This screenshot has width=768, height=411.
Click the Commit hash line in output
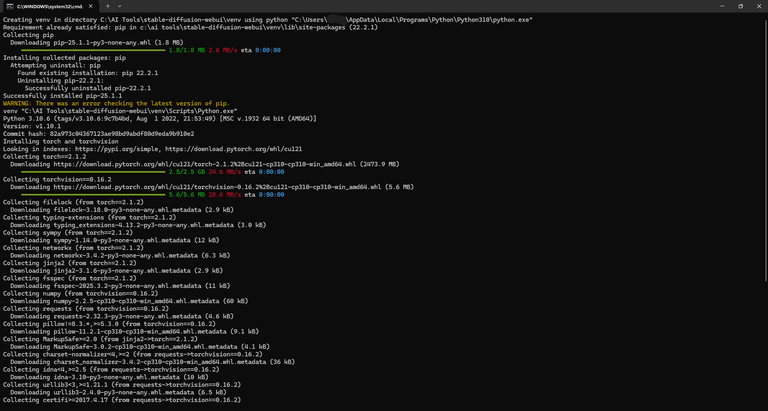point(98,134)
